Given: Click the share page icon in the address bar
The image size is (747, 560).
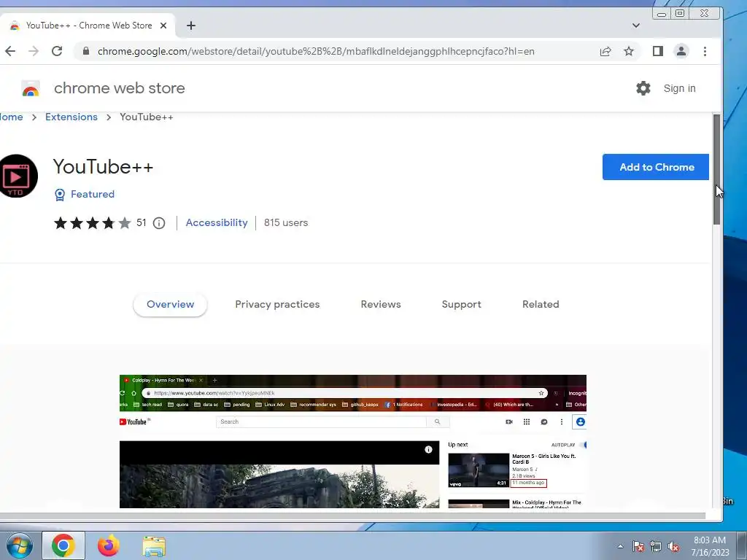Looking at the screenshot, I should coord(605,51).
